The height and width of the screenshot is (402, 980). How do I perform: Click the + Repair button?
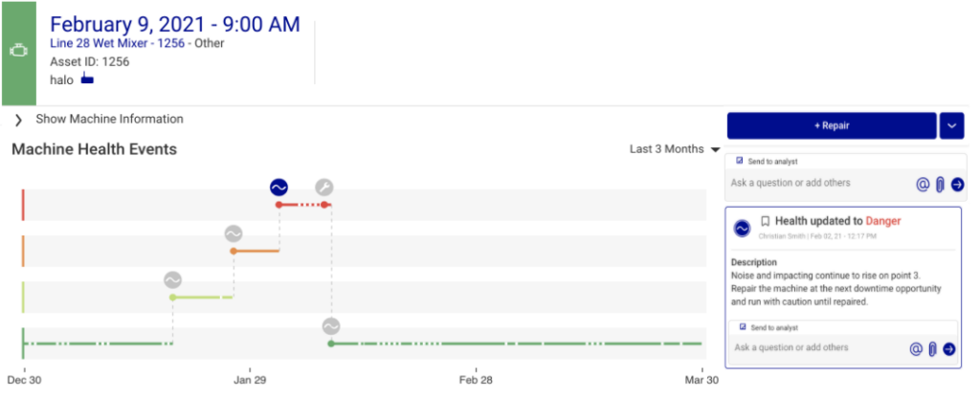[832, 125]
